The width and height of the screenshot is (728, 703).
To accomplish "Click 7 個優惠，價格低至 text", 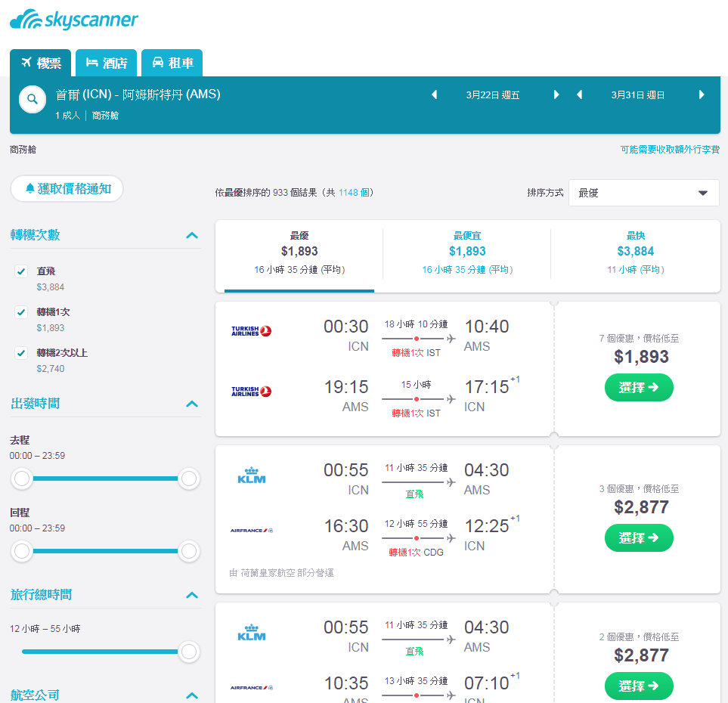I will point(639,339).
